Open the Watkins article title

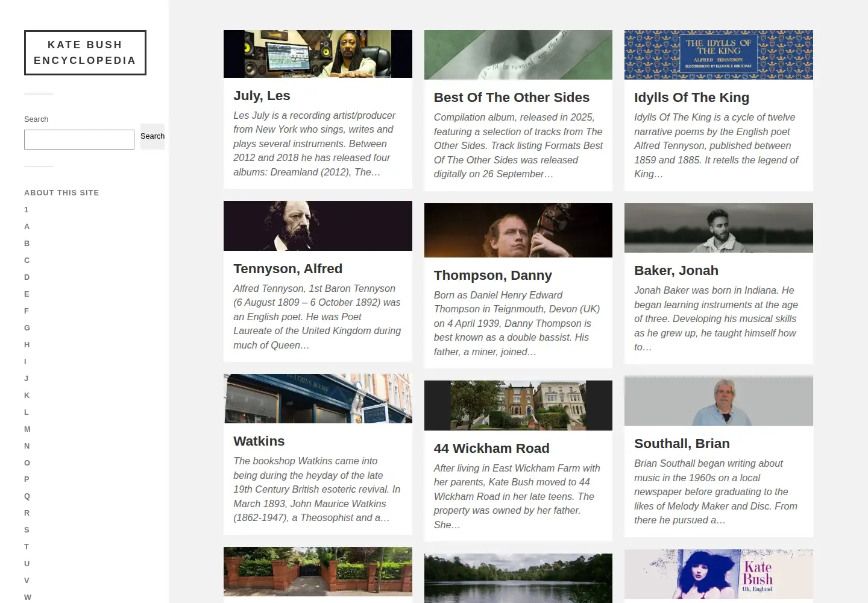click(x=259, y=441)
